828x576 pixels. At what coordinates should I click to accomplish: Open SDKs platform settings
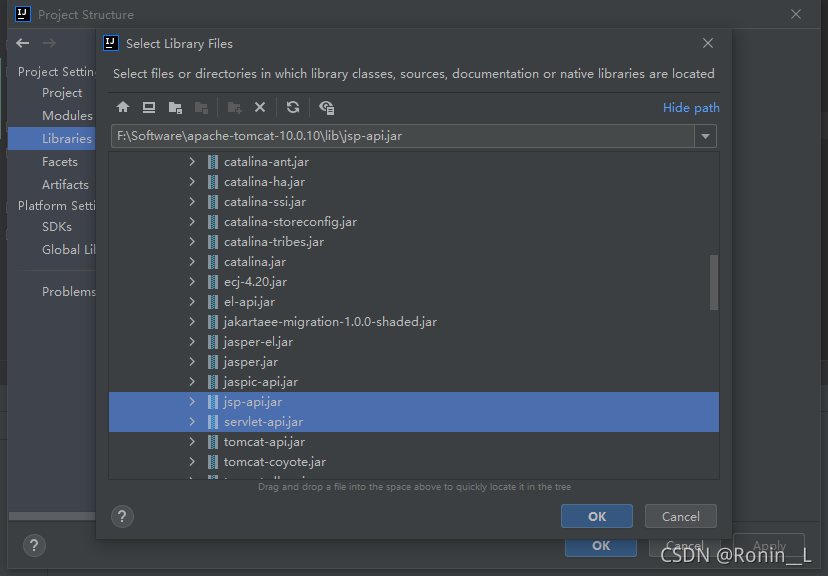click(57, 227)
